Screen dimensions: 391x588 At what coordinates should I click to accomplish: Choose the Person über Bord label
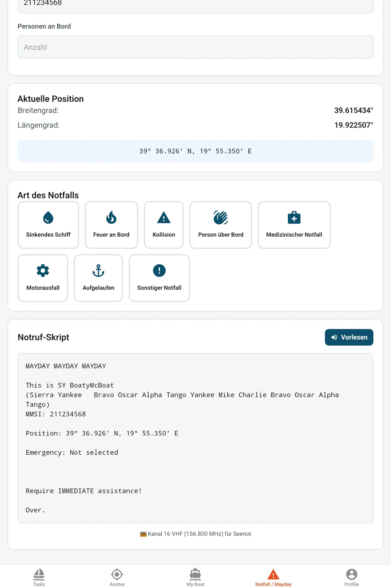point(221,235)
